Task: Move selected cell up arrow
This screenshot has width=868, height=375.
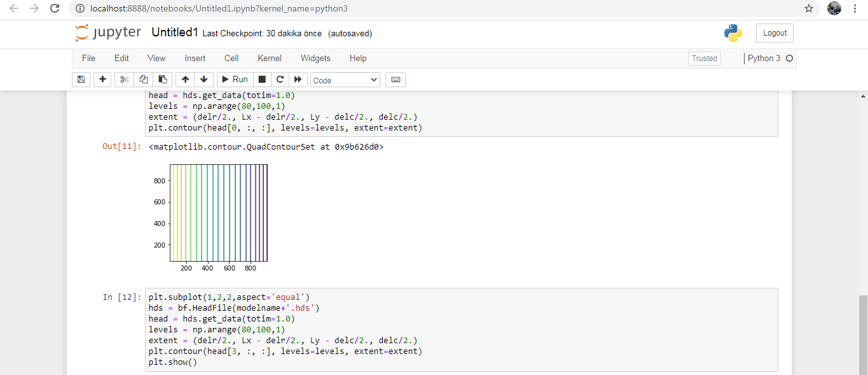Action: 185,80
